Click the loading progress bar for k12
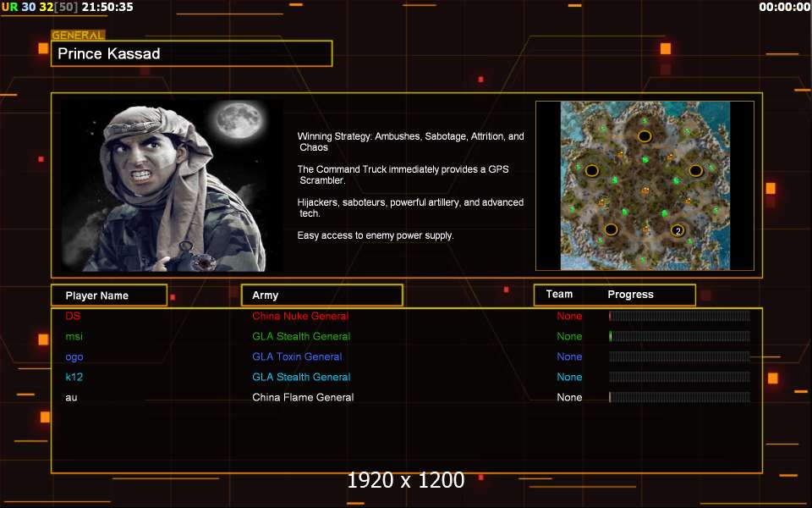 tap(679, 377)
